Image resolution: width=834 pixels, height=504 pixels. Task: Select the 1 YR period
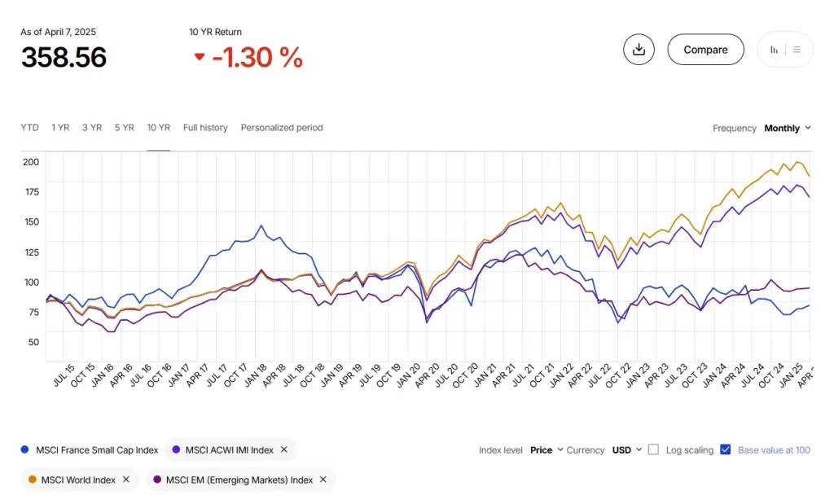tap(60, 128)
